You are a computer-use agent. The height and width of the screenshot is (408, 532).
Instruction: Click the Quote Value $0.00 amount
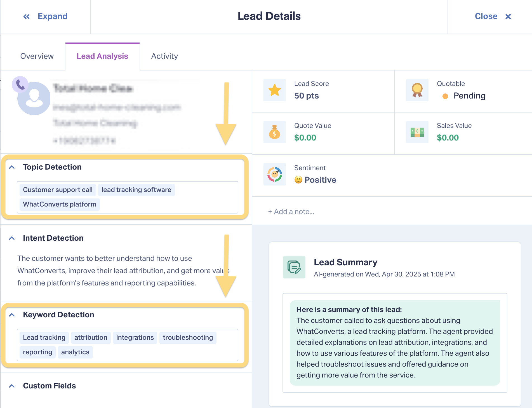click(x=305, y=138)
